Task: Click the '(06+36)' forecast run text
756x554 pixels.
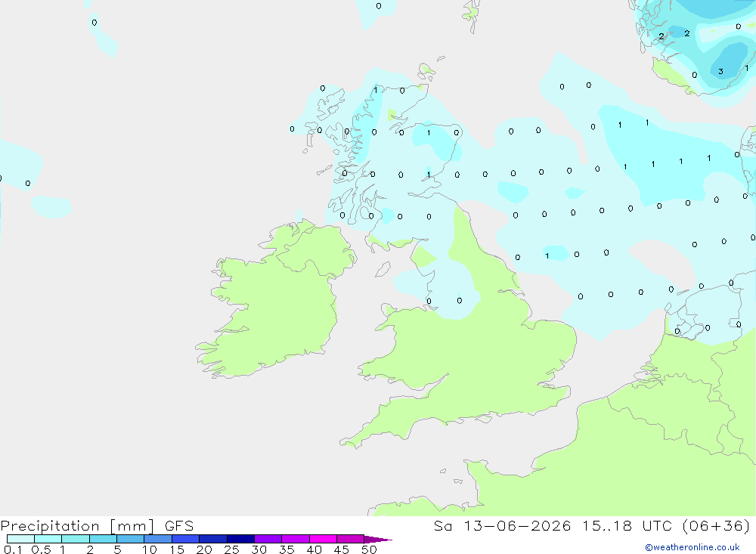Action: coord(717,525)
